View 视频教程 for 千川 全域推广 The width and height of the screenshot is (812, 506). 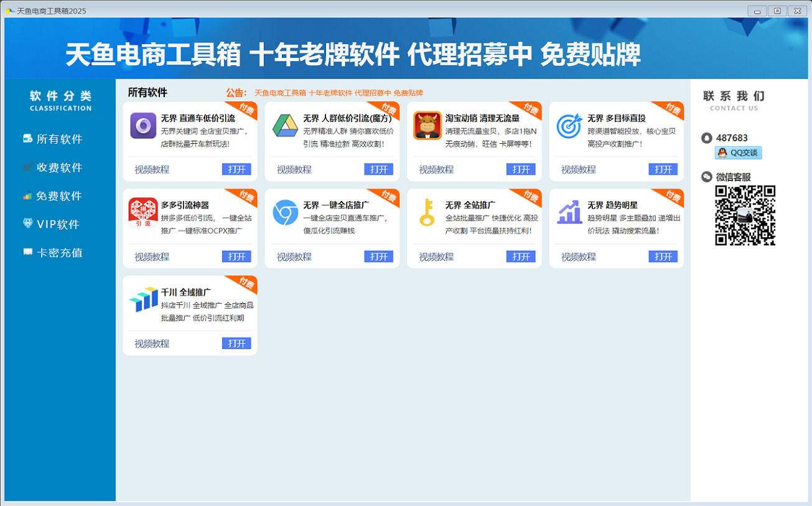(152, 344)
